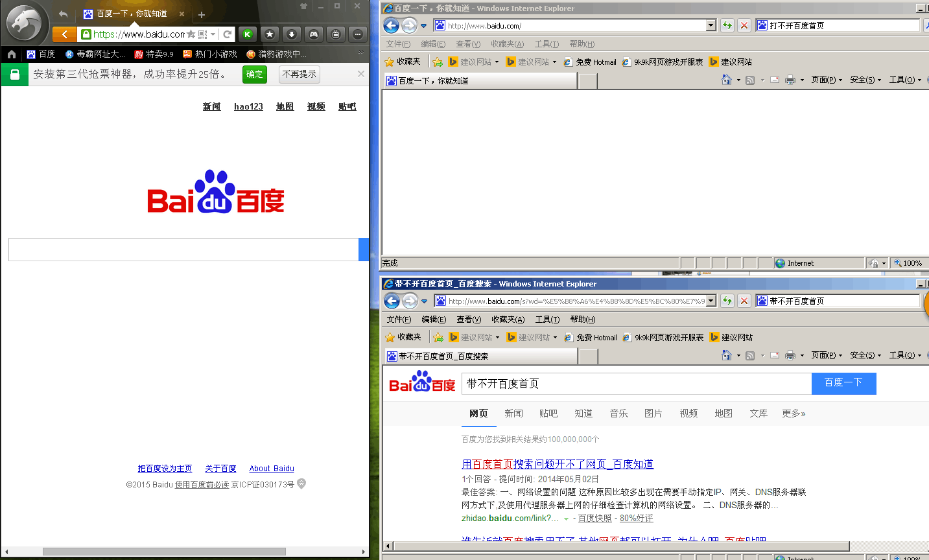Open 页面(P) dropdown in 百度一下 IE window
The image size is (929, 560).
[x=827, y=80]
